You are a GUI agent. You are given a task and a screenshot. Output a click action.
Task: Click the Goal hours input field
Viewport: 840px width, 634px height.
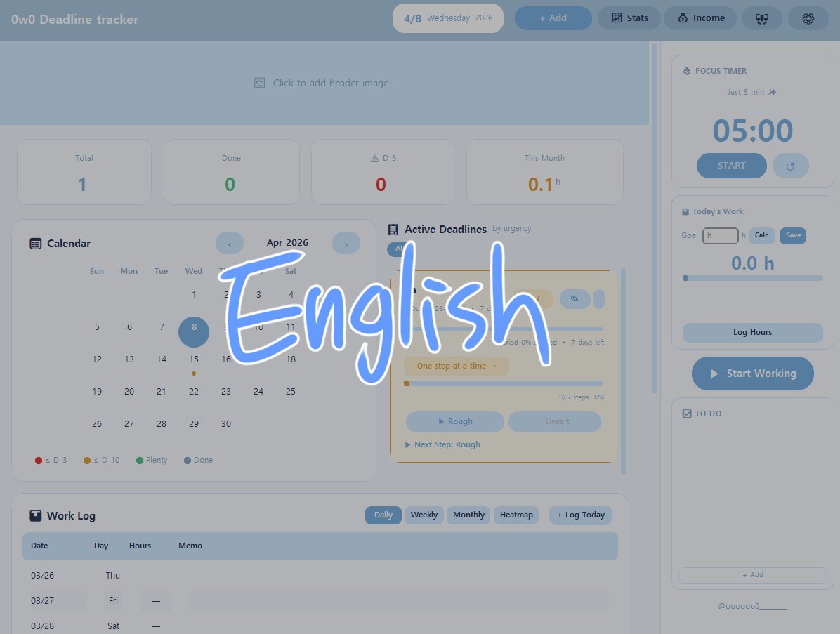click(x=720, y=236)
